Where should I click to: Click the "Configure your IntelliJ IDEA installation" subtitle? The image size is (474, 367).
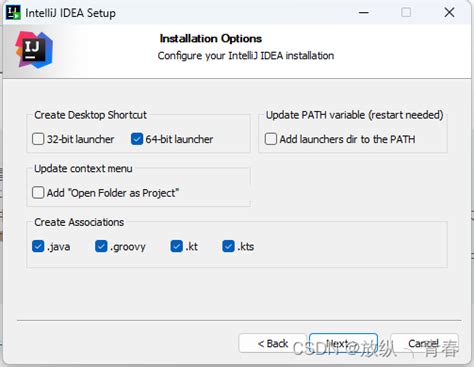[246, 55]
